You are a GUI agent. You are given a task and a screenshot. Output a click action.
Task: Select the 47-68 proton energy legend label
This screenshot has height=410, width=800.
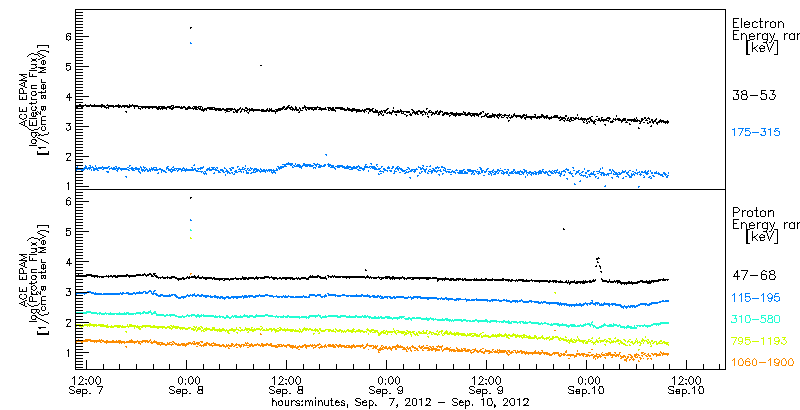(754, 275)
